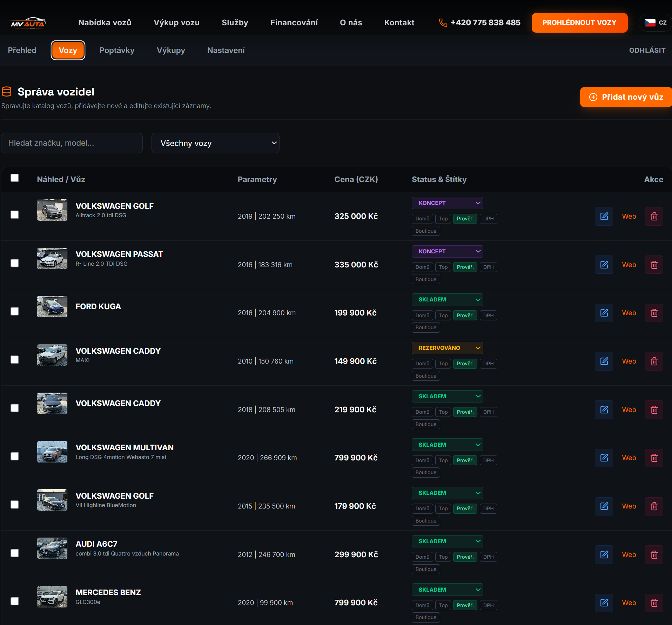Open the Volkswagen Golf VII Highline thumbnail
Viewport: 672px width, 625px height.
click(x=52, y=500)
